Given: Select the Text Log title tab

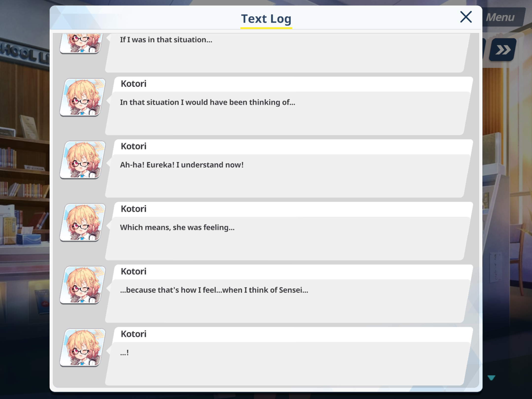Looking at the screenshot, I should pos(266,19).
